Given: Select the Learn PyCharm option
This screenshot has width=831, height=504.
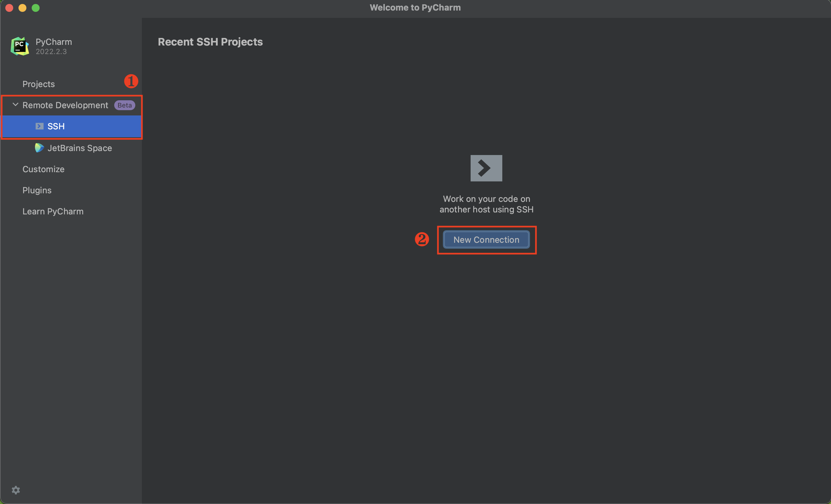Looking at the screenshot, I should [x=53, y=210].
